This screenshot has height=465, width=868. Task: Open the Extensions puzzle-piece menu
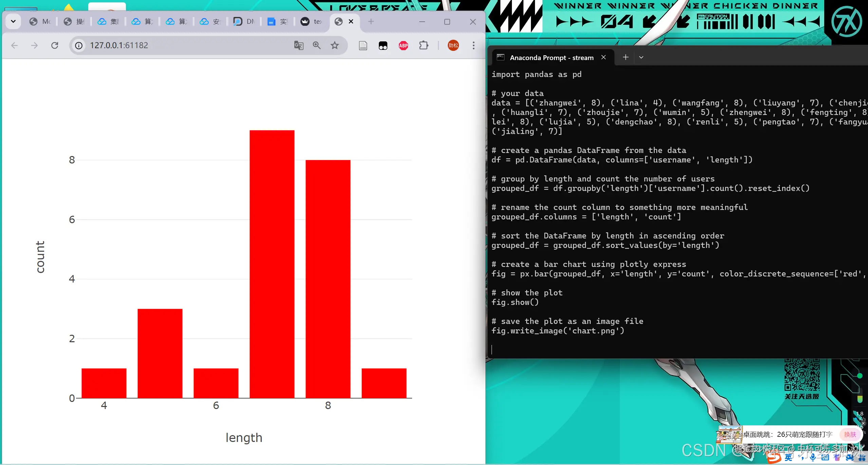click(x=424, y=45)
